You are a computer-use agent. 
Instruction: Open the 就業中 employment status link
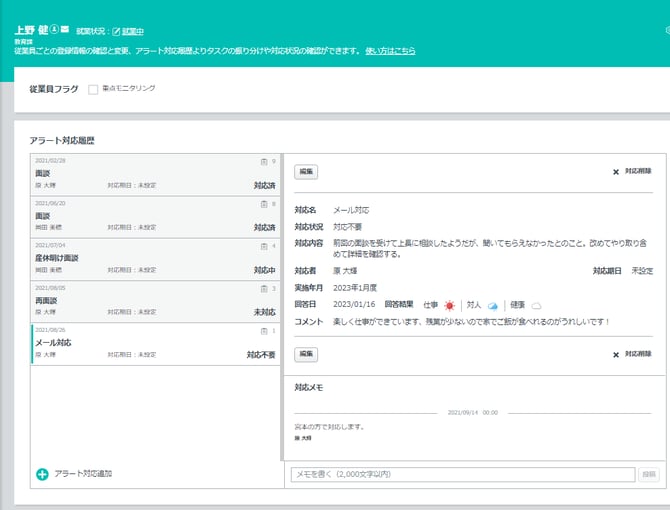point(132,31)
